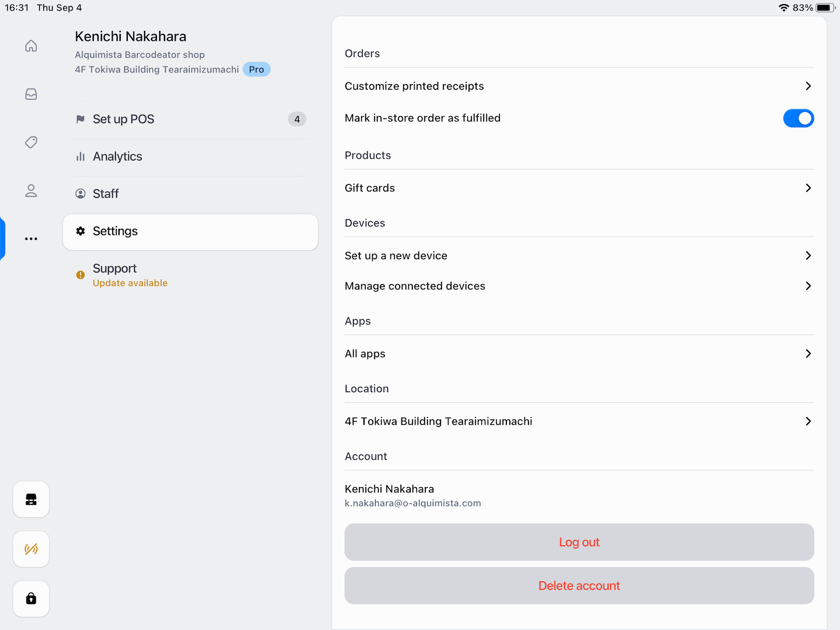The width and height of the screenshot is (840, 630).
Task: Expand Manage connected devices chevron
Action: point(808,286)
